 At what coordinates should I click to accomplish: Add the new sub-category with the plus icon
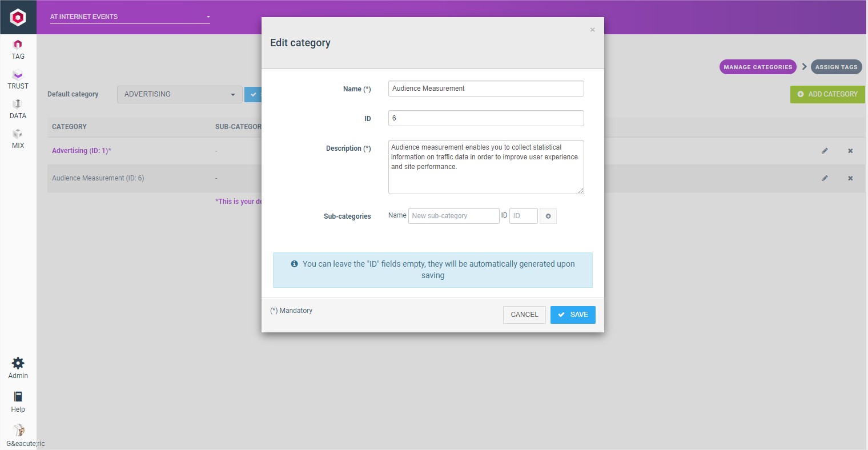(x=548, y=216)
